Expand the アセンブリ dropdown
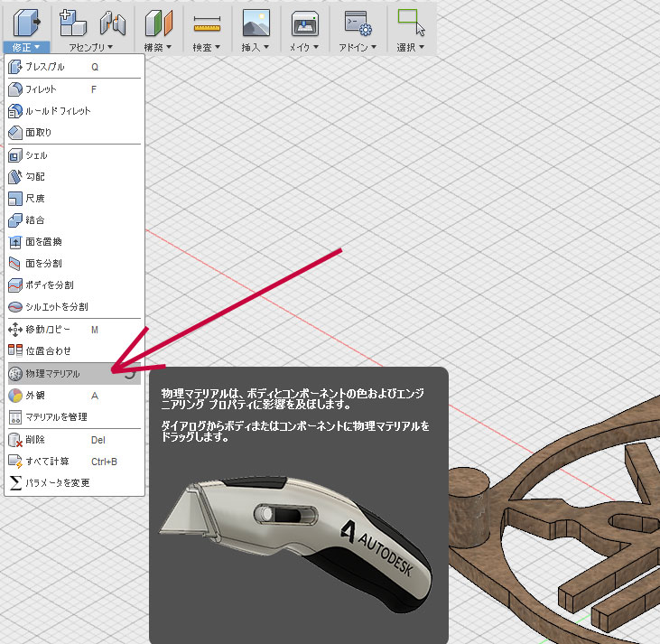660x644 pixels. pyautogui.click(x=91, y=46)
